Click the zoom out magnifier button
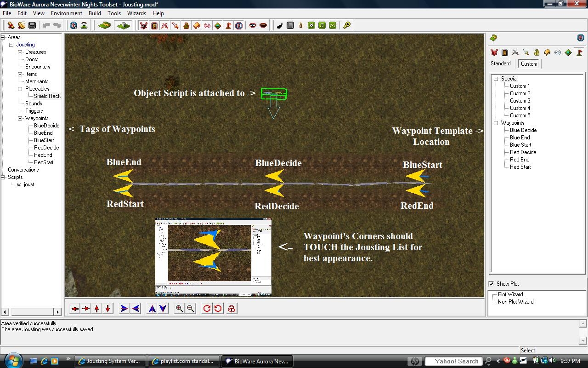Screen dimensions: 588x368 tap(190, 309)
